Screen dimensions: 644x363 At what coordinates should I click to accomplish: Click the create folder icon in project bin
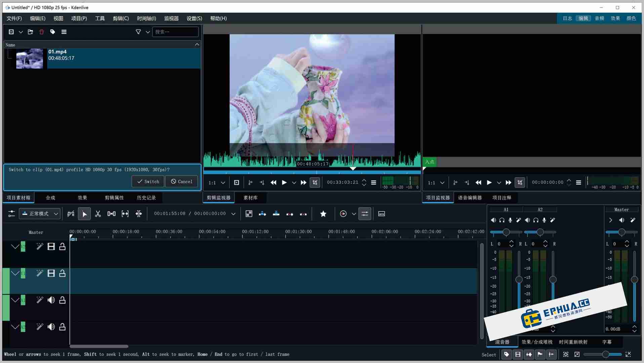[30, 32]
